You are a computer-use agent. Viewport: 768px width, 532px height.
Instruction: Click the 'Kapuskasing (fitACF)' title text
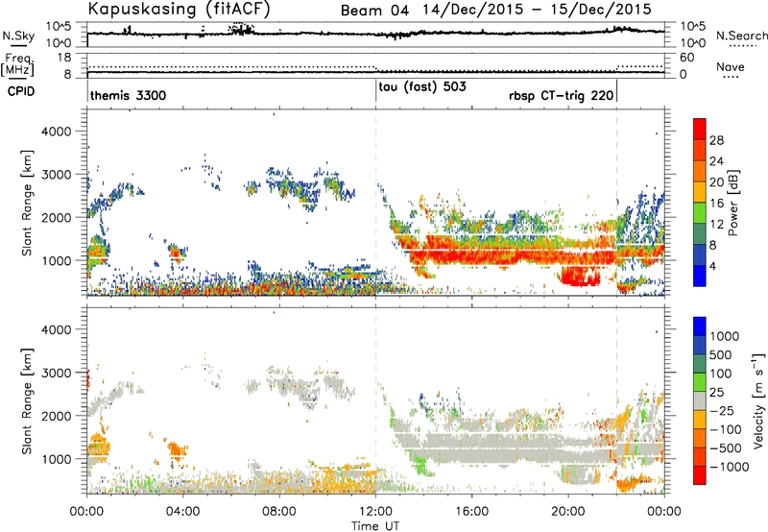179,10
